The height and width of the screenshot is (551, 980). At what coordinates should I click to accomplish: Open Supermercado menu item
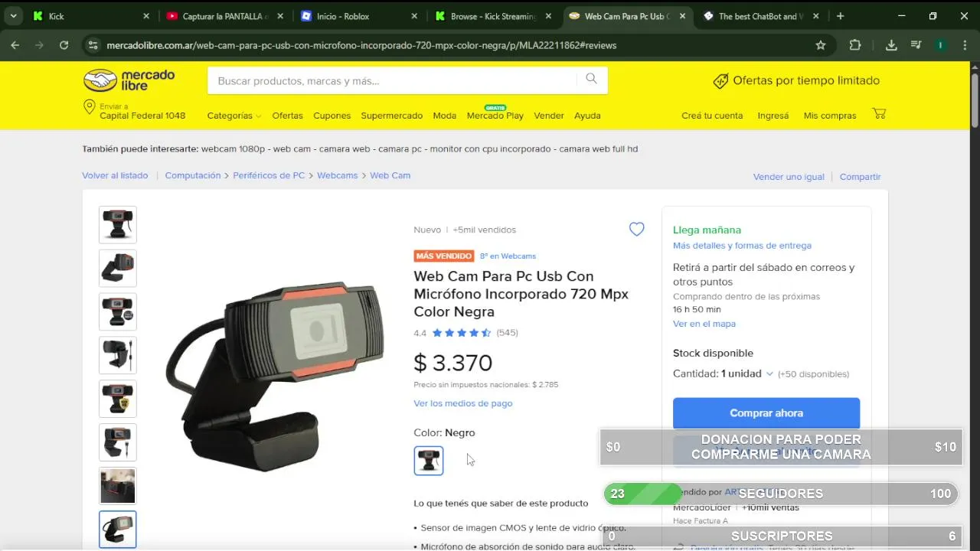click(391, 116)
